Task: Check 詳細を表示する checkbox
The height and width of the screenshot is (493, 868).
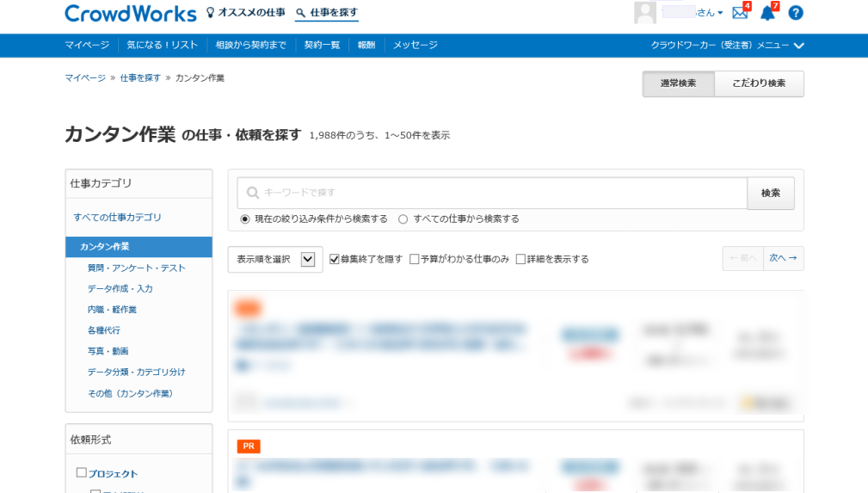Action: click(520, 259)
